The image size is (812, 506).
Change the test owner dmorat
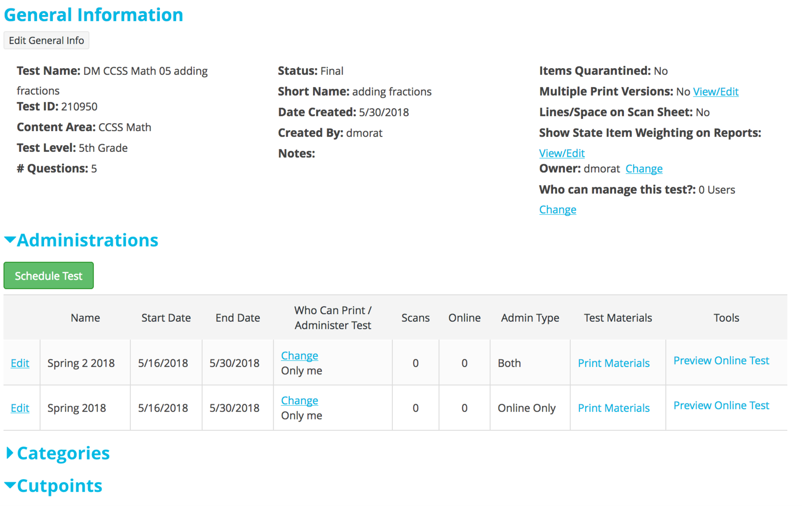[x=643, y=169]
